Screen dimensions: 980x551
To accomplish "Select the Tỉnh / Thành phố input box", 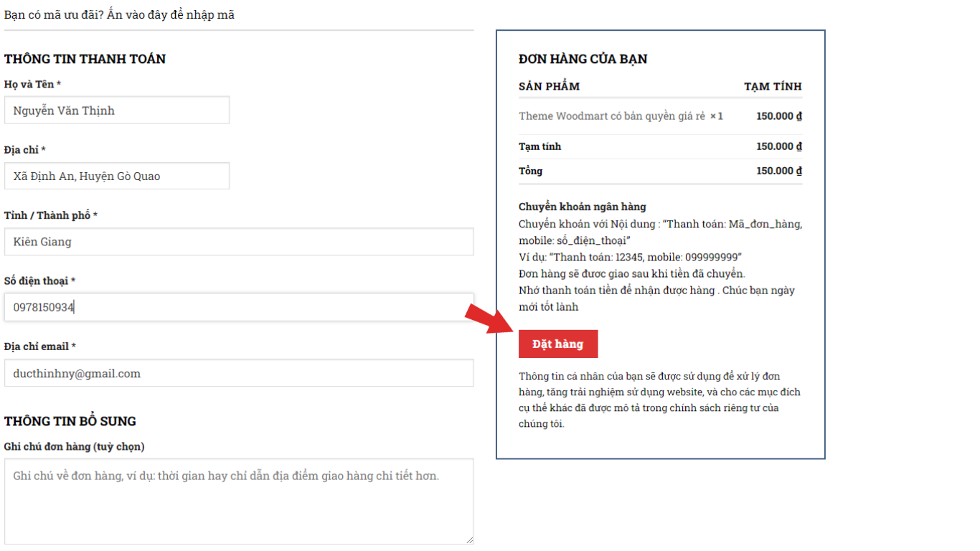I will [239, 242].
